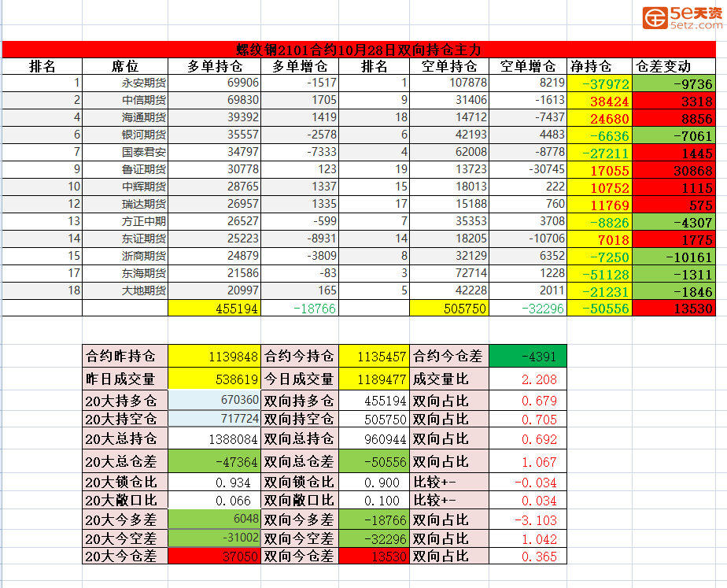This screenshot has height=588, width=727.
Task: Select the 永安期货 seat cell
Action: [x=125, y=83]
